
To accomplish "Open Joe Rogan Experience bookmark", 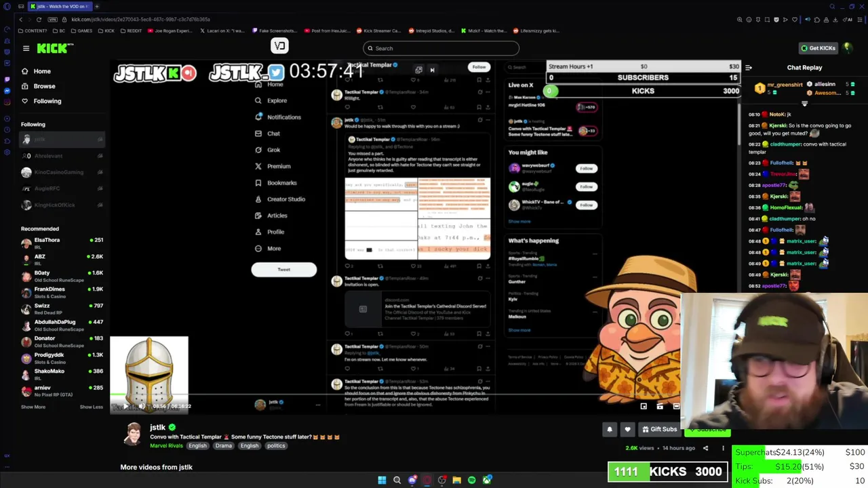I will click(170, 30).
